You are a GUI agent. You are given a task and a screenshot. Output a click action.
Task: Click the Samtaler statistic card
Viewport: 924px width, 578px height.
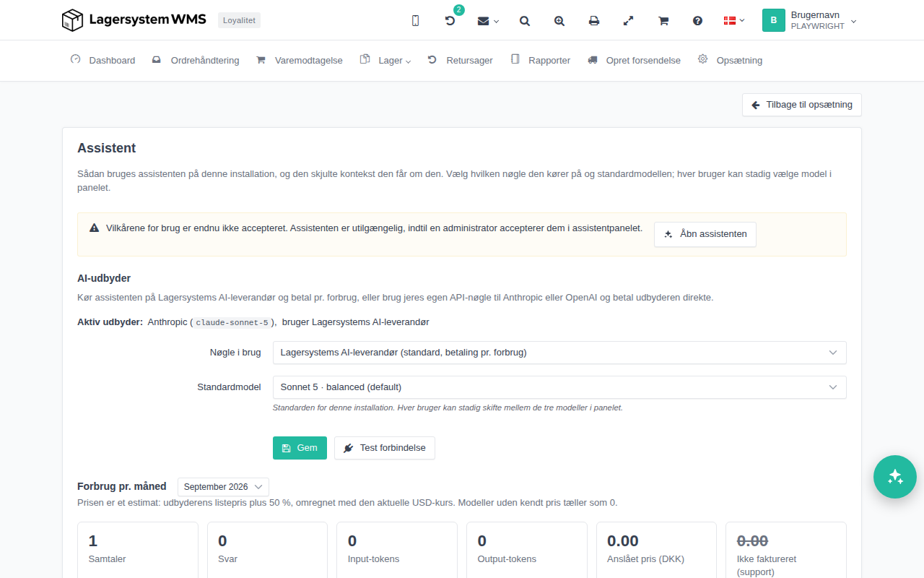click(138, 550)
